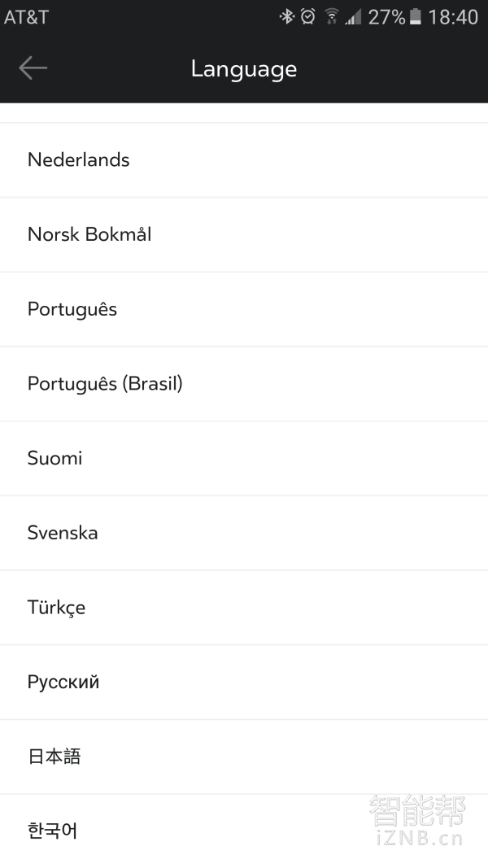Screen dimensions: 488x868
Task: Tap the Language header title
Action: pos(244,69)
